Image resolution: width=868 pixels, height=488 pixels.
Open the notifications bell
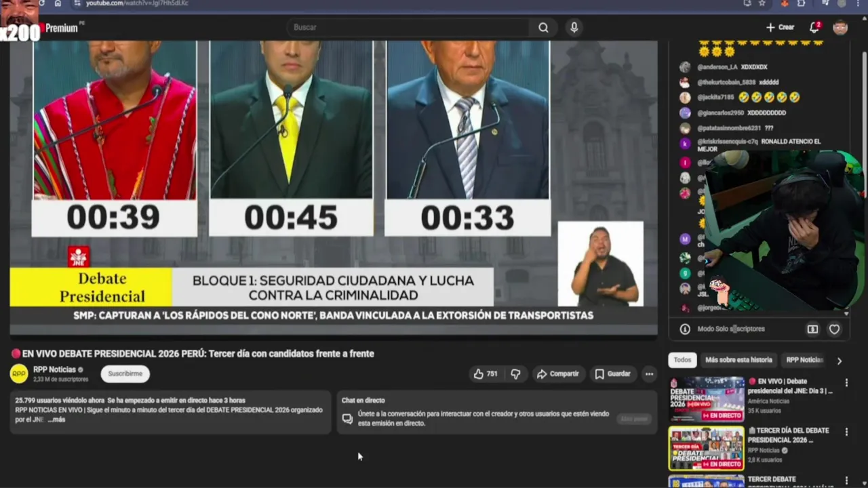tap(814, 27)
